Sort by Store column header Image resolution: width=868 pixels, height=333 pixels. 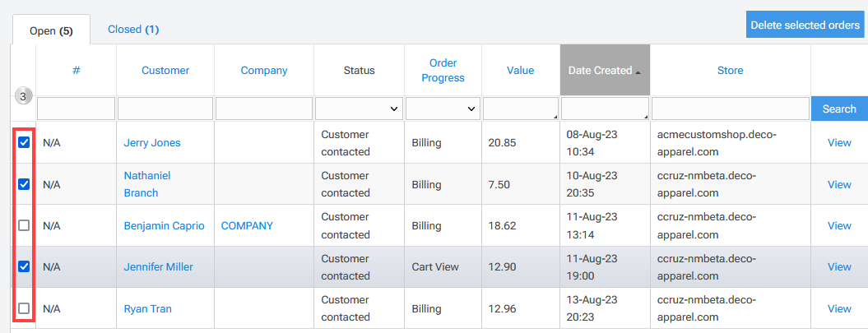coord(730,70)
